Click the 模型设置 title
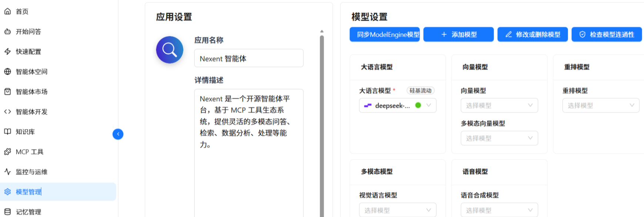Image resolution: width=644 pixels, height=217 pixels. tap(369, 17)
